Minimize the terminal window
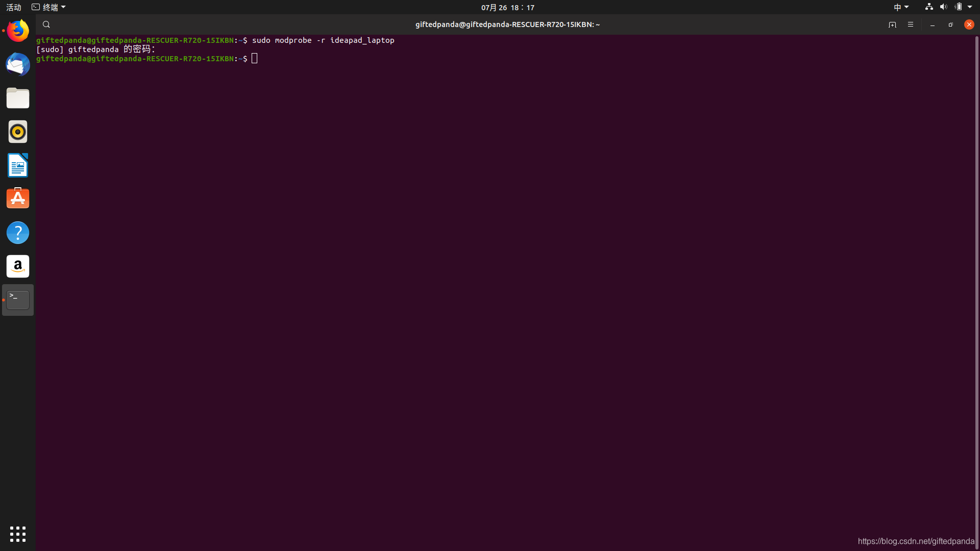 click(x=933, y=24)
